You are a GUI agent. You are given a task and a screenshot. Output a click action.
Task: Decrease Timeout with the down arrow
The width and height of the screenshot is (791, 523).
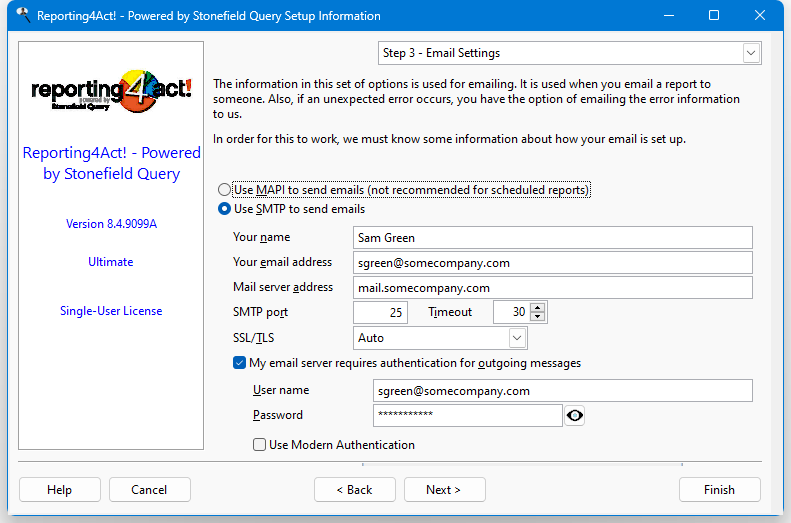pos(538,317)
